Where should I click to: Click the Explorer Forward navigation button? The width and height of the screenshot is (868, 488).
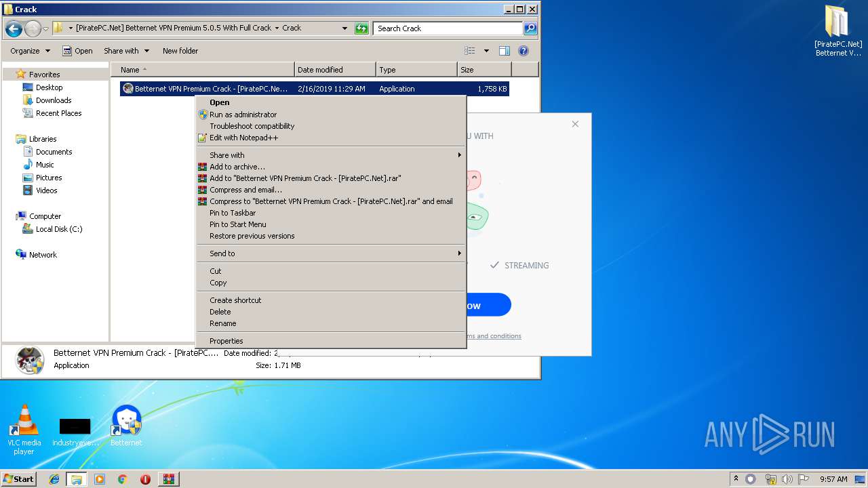33,28
